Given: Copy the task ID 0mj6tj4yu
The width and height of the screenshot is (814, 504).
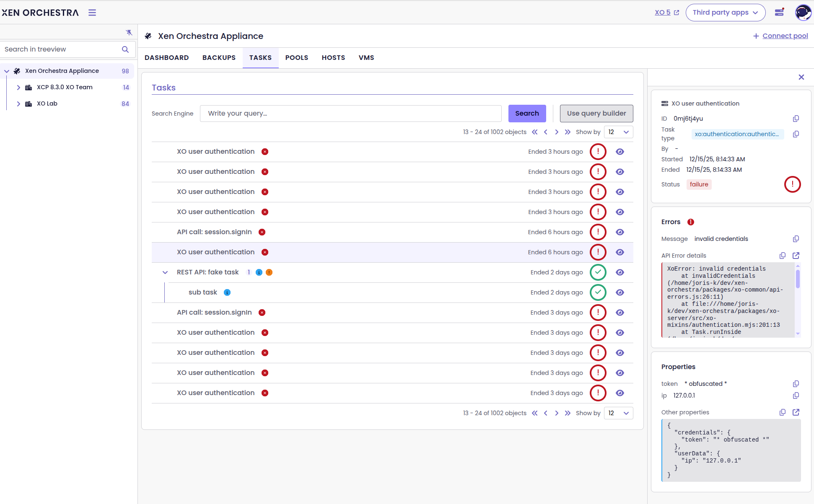Looking at the screenshot, I should coord(796,119).
